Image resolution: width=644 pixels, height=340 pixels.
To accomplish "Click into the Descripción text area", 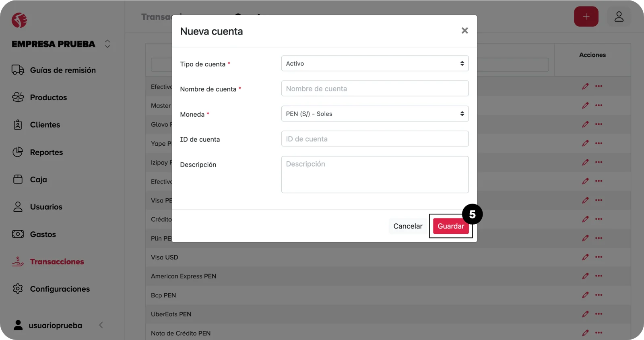I will (374, 175).
